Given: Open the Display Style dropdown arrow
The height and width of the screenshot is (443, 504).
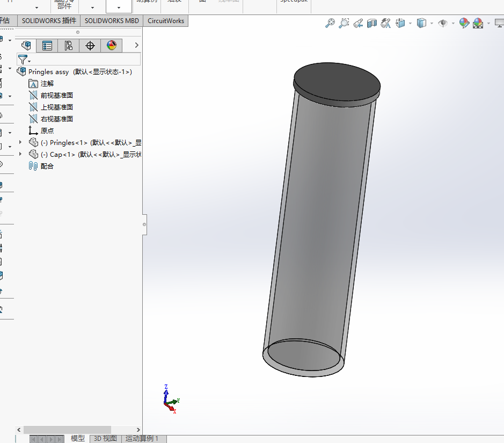Looking at the screenshot, I should (x=432, y=23).
